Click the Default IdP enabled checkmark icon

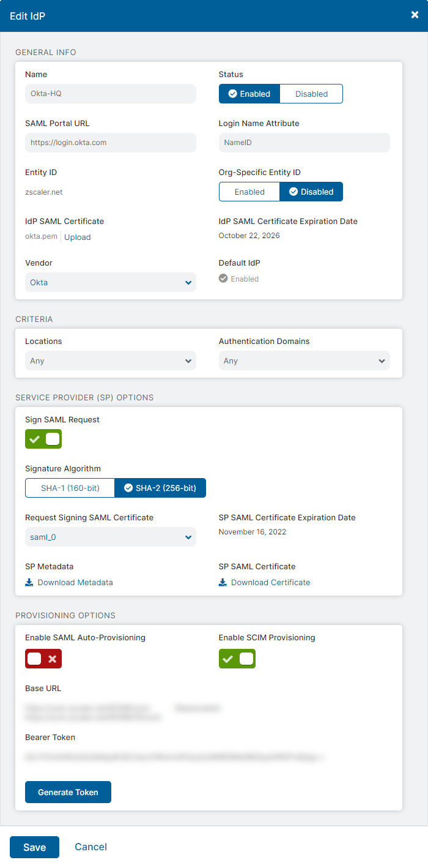point(223,279)
